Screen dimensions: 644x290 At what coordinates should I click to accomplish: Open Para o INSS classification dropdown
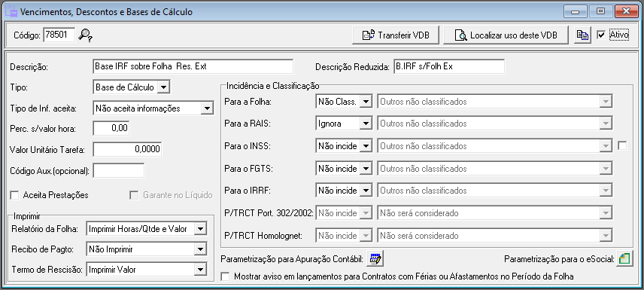point(495,145)
